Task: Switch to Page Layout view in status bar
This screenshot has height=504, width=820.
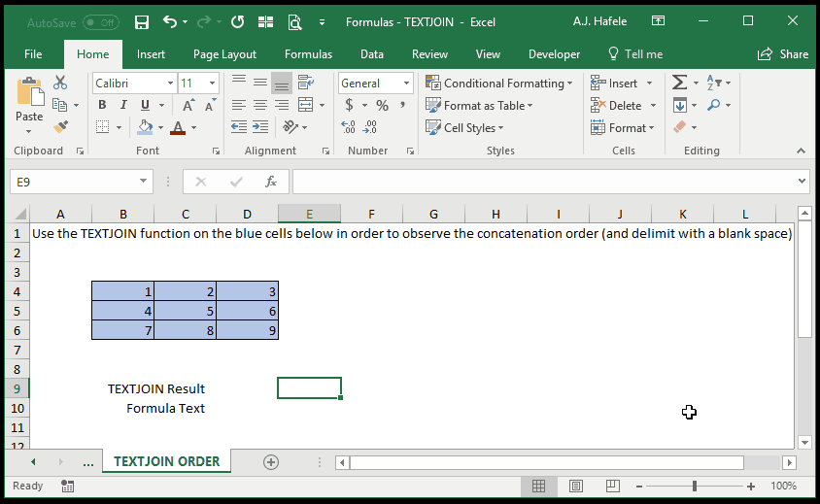Action: 576,487
